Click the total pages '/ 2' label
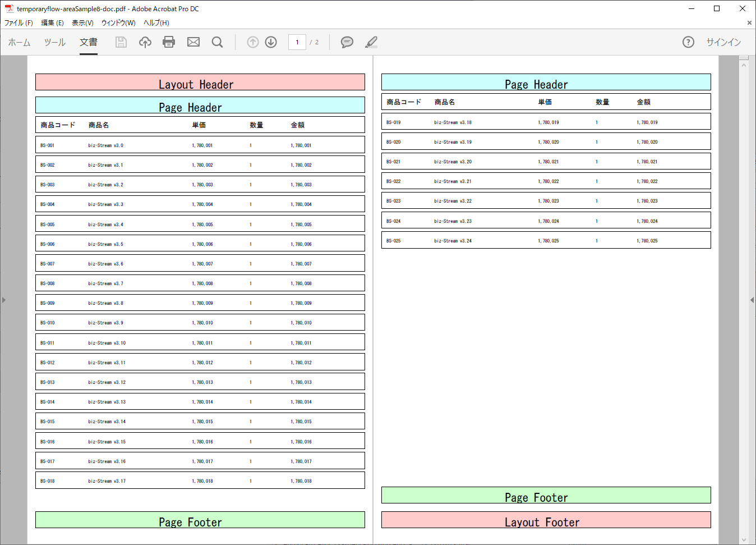The width and height of the screenshot is (756, 545). [314, 42]
